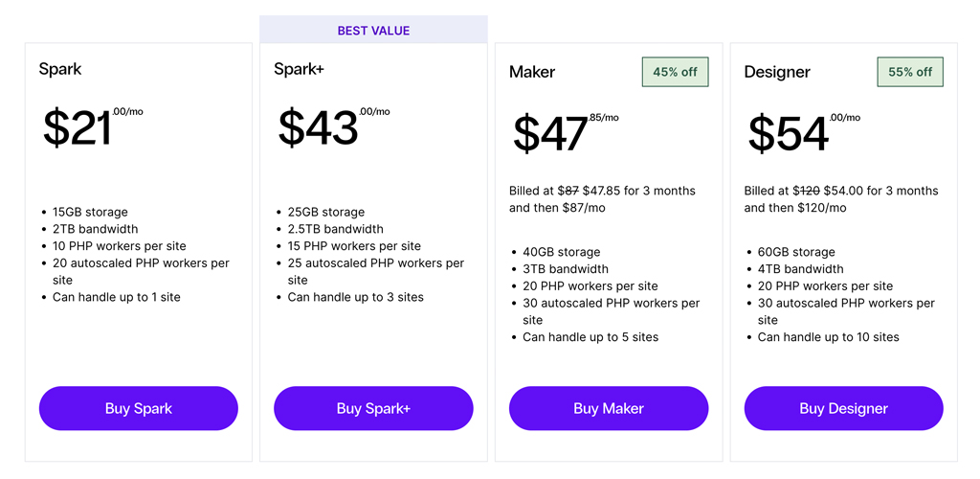
Task: Click the 45% off badge on Maker
Action: (675, 72)
